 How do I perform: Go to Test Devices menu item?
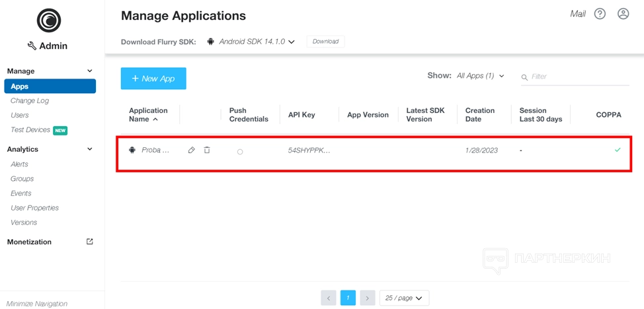point(30,130)
